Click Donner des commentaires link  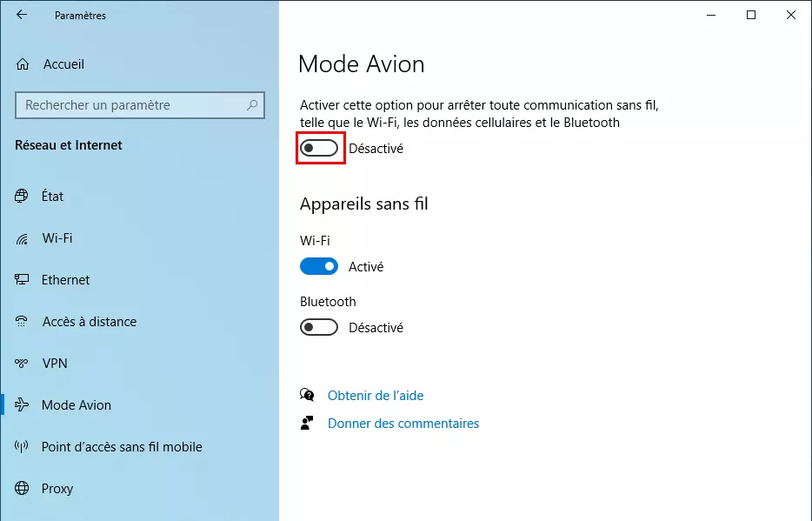tap(403, 424)
